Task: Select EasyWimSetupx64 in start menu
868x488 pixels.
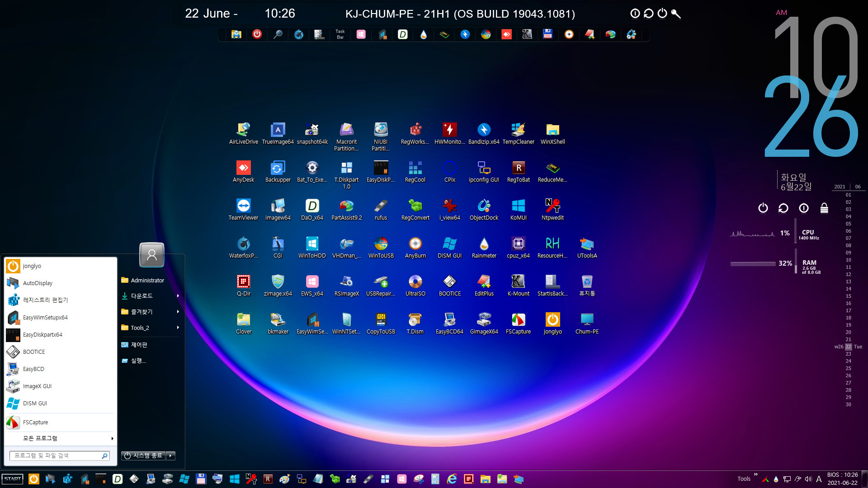Action: tap(60, 318)
